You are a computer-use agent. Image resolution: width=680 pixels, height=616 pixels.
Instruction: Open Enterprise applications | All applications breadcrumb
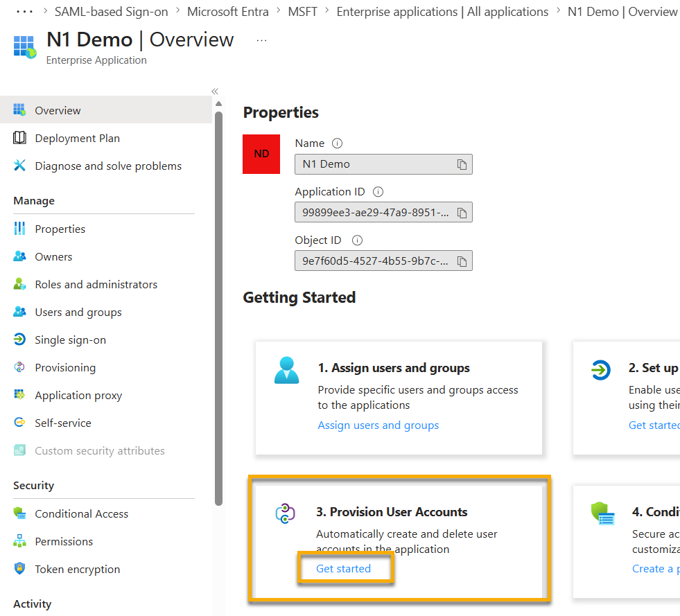[x=442, y=12]
